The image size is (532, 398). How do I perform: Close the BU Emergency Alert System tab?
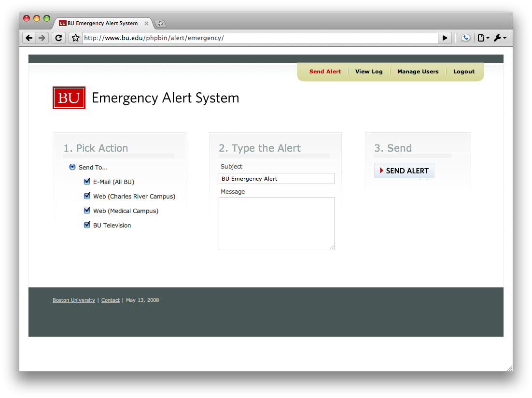(146, 24)
